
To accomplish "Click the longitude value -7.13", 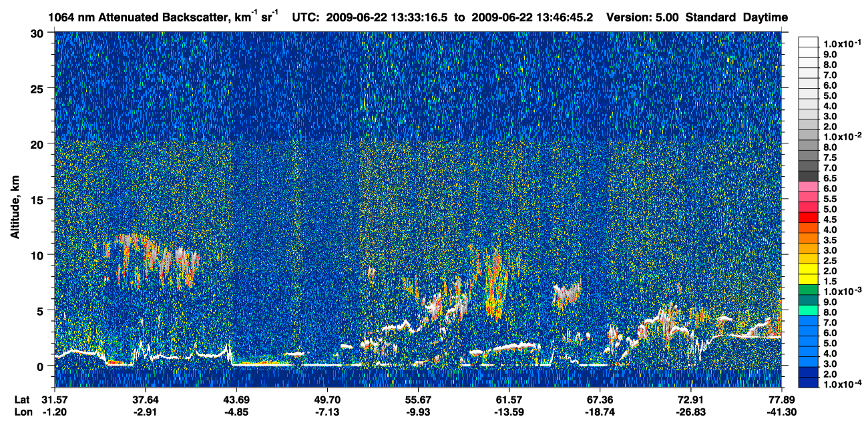I will (x=327, y=412).
